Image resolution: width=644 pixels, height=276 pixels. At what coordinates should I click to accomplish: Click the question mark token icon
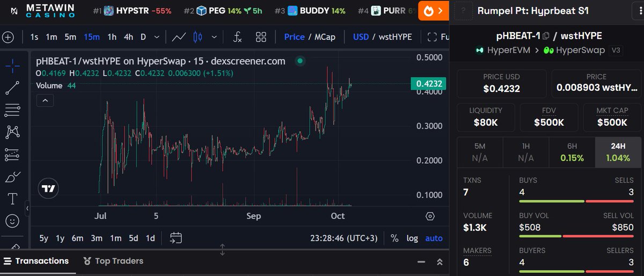coord(463,10)
